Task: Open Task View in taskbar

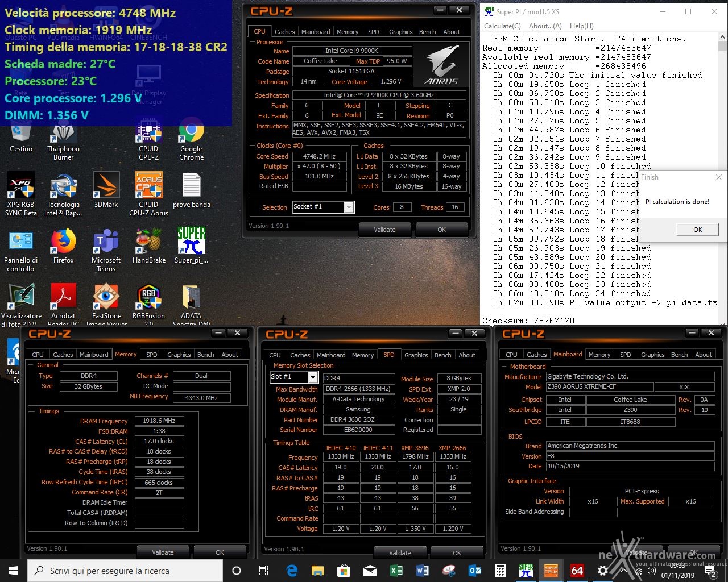Action: tap(264, 571)
